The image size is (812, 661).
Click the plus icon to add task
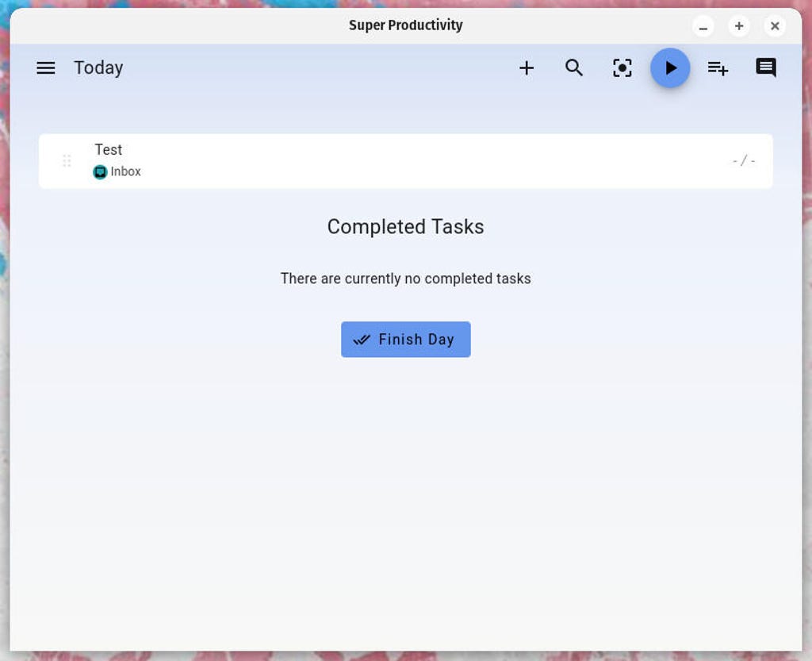527,68
